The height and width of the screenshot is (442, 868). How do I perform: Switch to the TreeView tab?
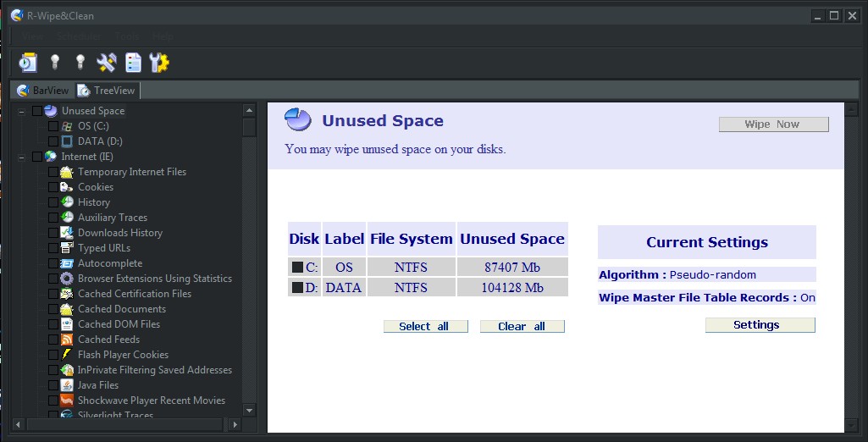click(x=107, y=90)
